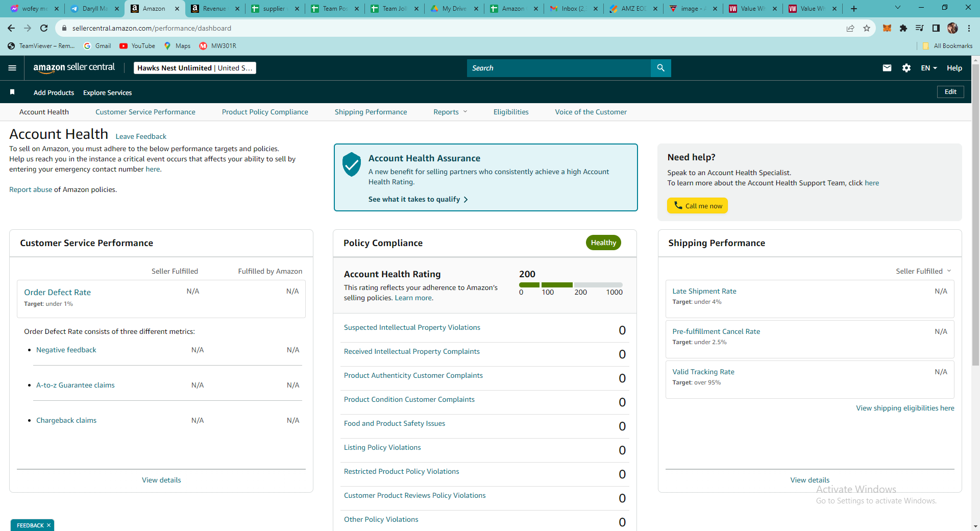This screenshot has height=531, width=980.
Task: Open the Report abuse link
Action: pos(31,189)
